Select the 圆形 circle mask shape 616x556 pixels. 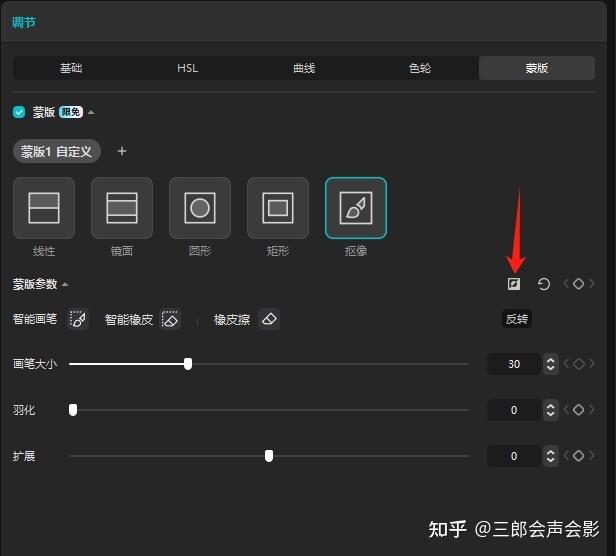(x=200, y=208)
